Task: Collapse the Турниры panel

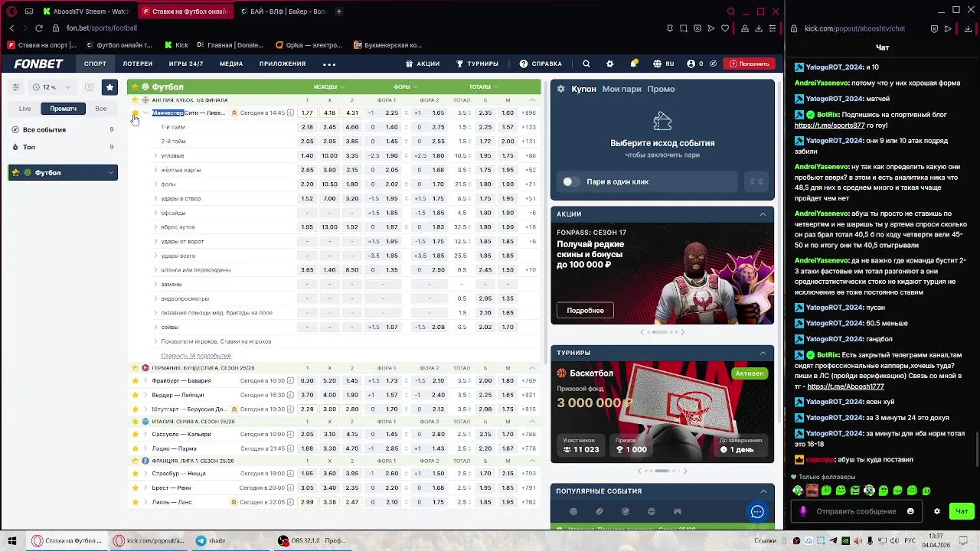Action: pyautogui.click(x=763, y=353)
